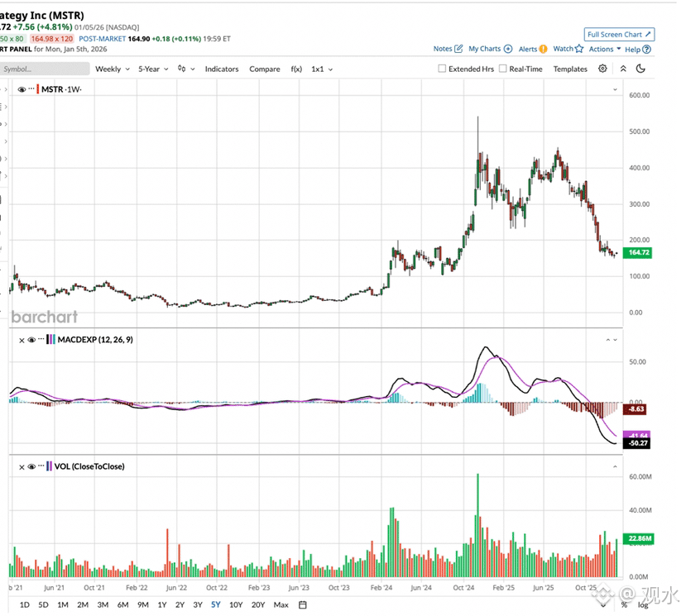This screenshot has height=616, width=686.
Task: Open f(x) expressions tool
Action: click(x=296, y=69)
